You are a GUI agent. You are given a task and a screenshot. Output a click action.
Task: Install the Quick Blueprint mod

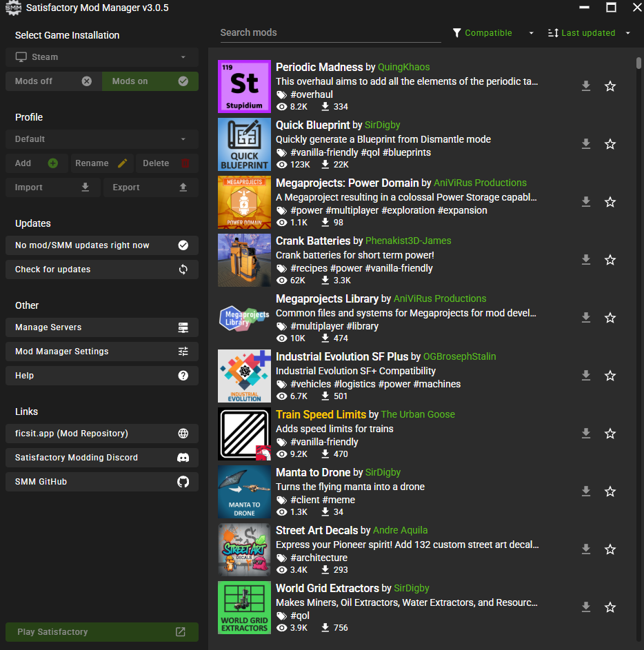(585, 144)
